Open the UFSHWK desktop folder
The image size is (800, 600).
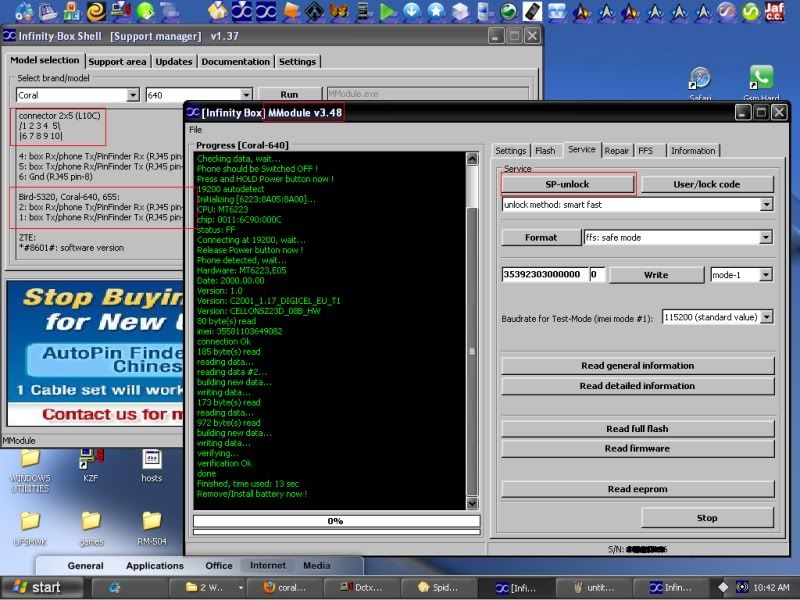30,529
